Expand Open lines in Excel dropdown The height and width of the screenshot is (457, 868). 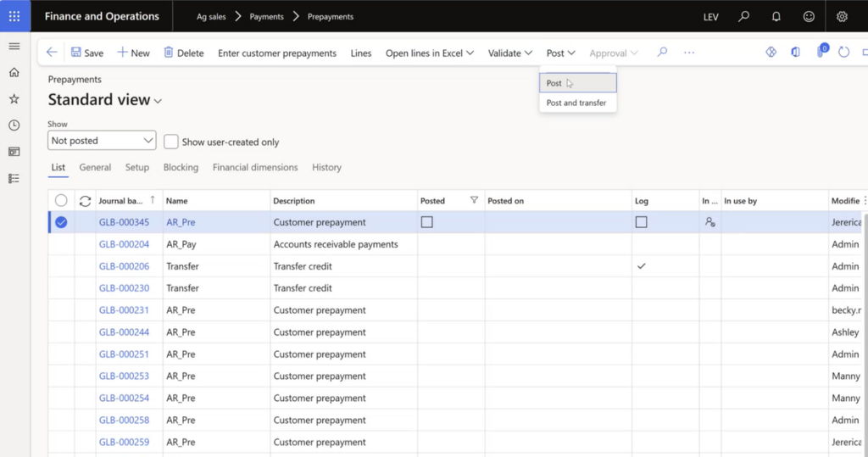point(430,53)
